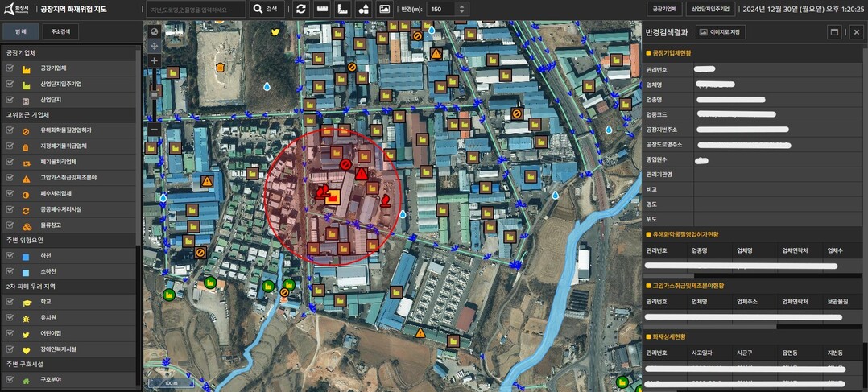Viewport: 868px width, 392px height.
Task: Uncheck the 유해화학물질영업허가 layer
Action: pos(10,130)
